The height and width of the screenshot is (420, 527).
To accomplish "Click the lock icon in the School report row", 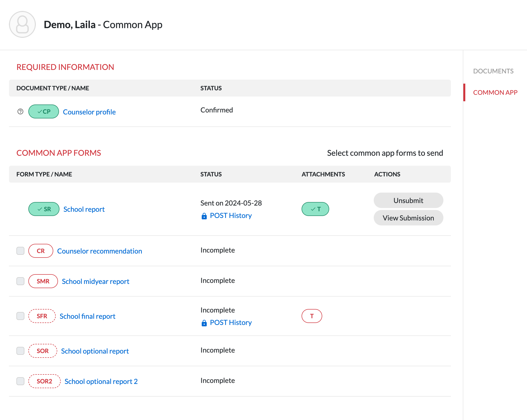I will (204, 216).
